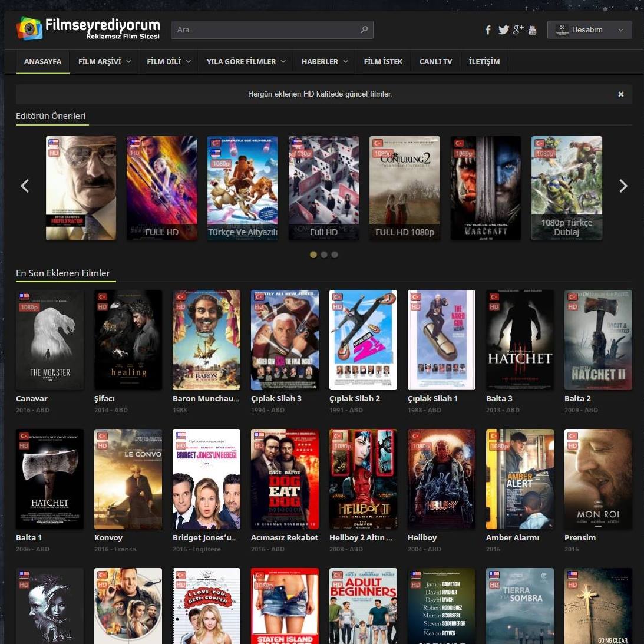Image resolution: width=644 pixels, height=644 pixels.
Task: Go to next editor recommendations slide
Action: point(623,186)
